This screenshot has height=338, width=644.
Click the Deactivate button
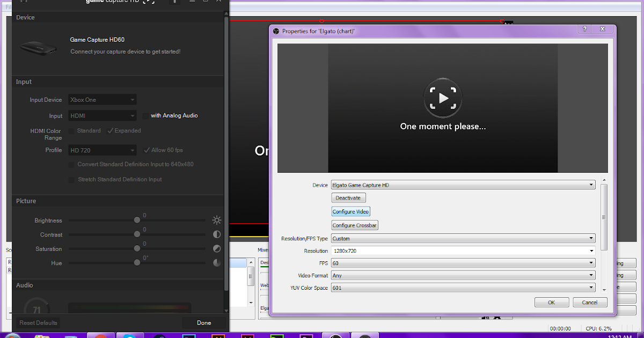click(348, 197)
